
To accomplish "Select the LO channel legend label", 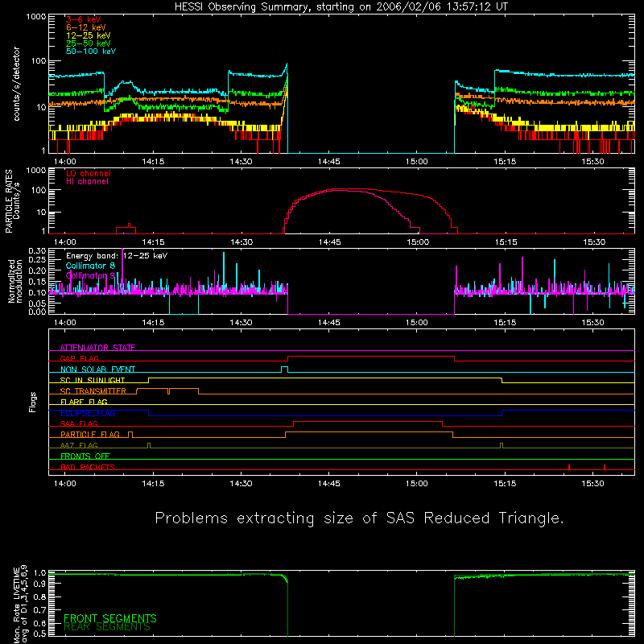I will [89, 173].
